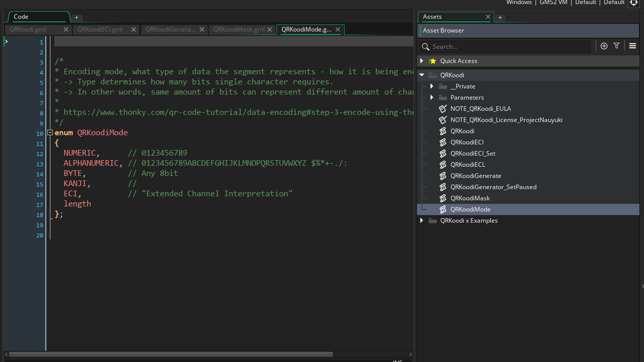Select the Code workspace tab
This screenshot has height=362, width=644.
pos(39,17)
